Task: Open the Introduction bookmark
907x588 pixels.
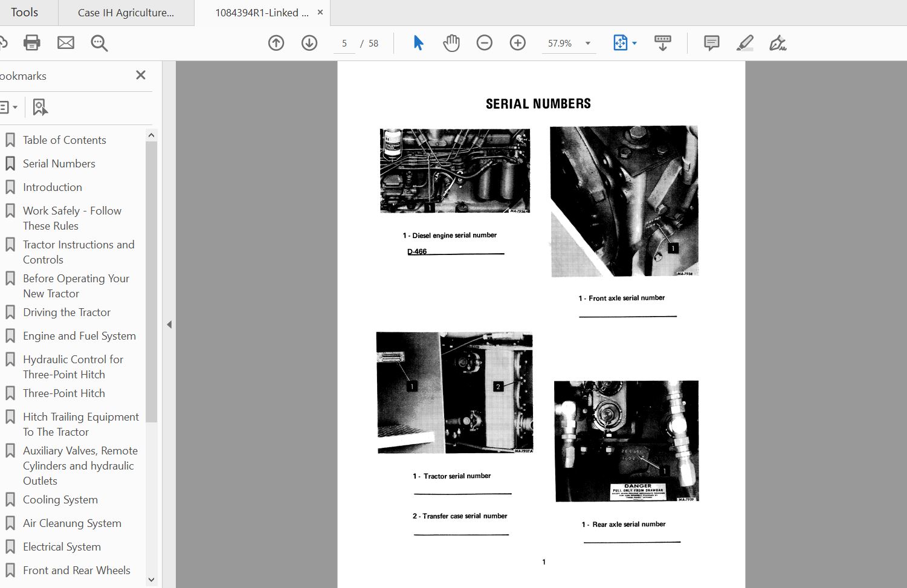Action: pos(53,187)
